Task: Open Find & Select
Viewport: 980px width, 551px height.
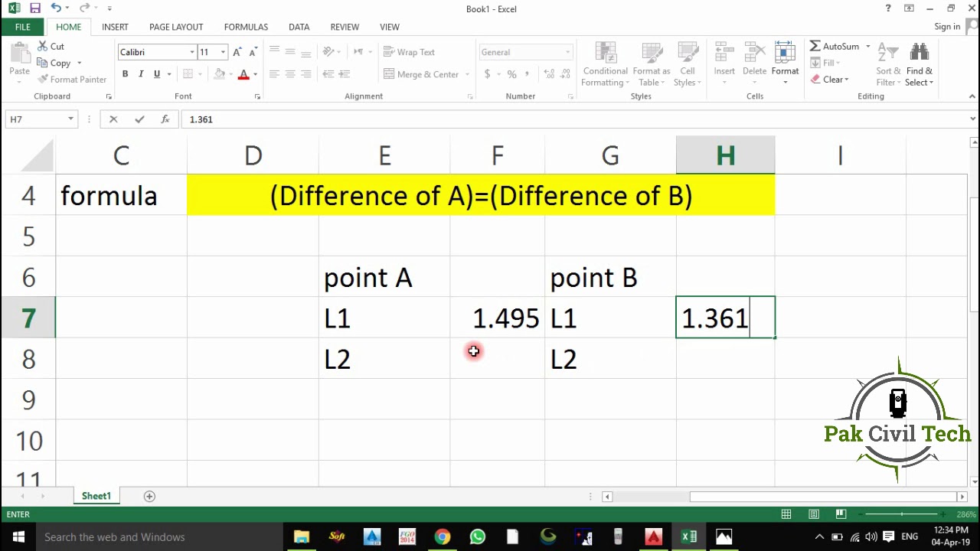Action: coord(919,64)
